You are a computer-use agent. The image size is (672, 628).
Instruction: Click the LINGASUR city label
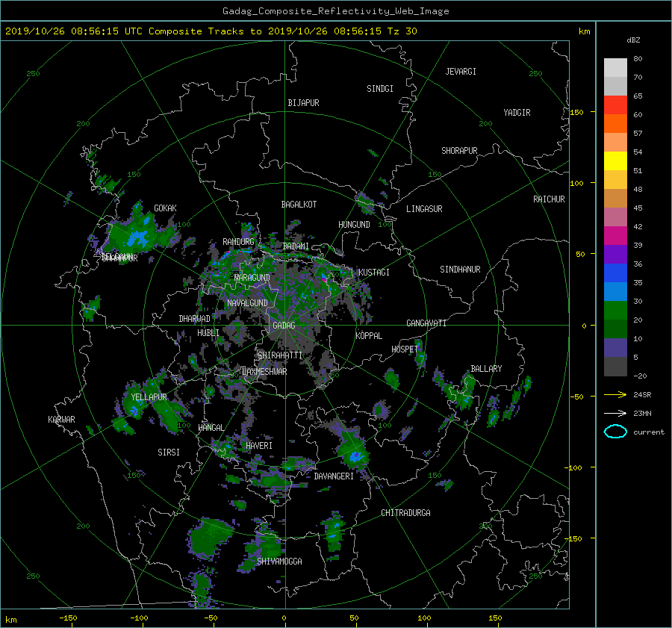click(x=424, y=209)
